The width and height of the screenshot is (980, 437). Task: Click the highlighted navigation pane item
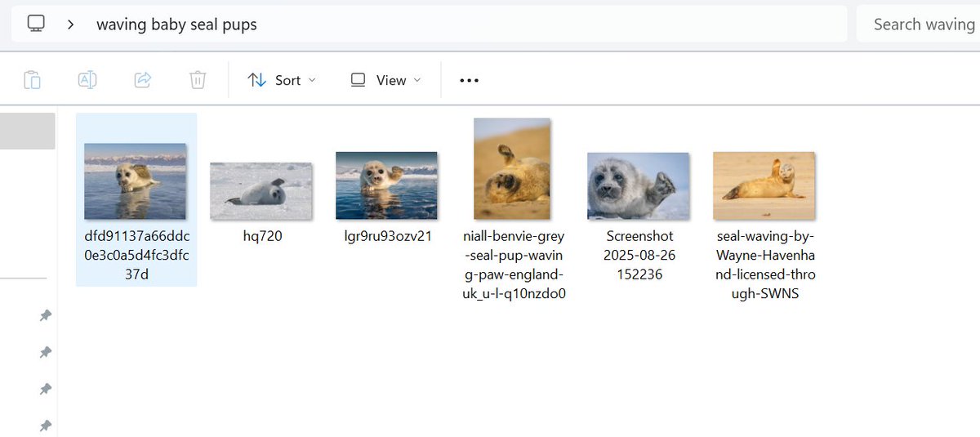click(x=28, y=131)
